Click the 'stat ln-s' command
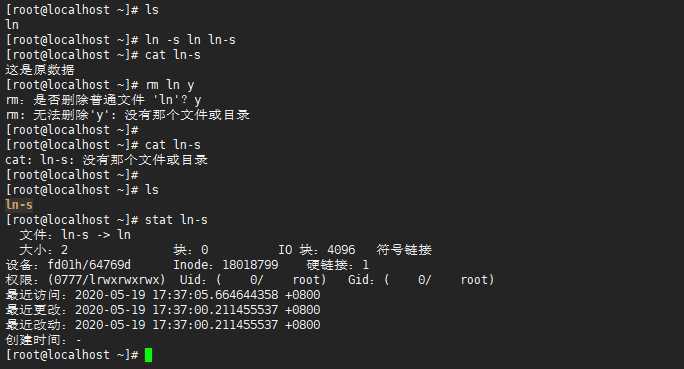684x369 pixels. pos(176,219)
